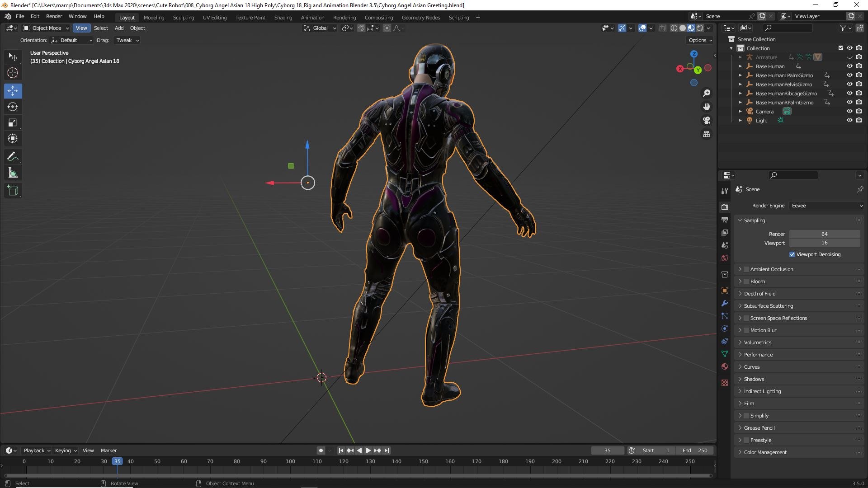Click the Viewport samples value field

pos(825,243)
